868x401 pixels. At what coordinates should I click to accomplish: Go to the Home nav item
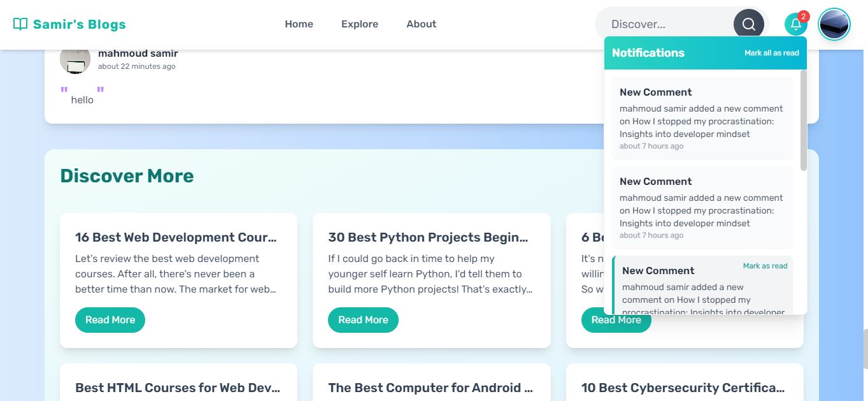pyautogui.click(x=299, y=24)
